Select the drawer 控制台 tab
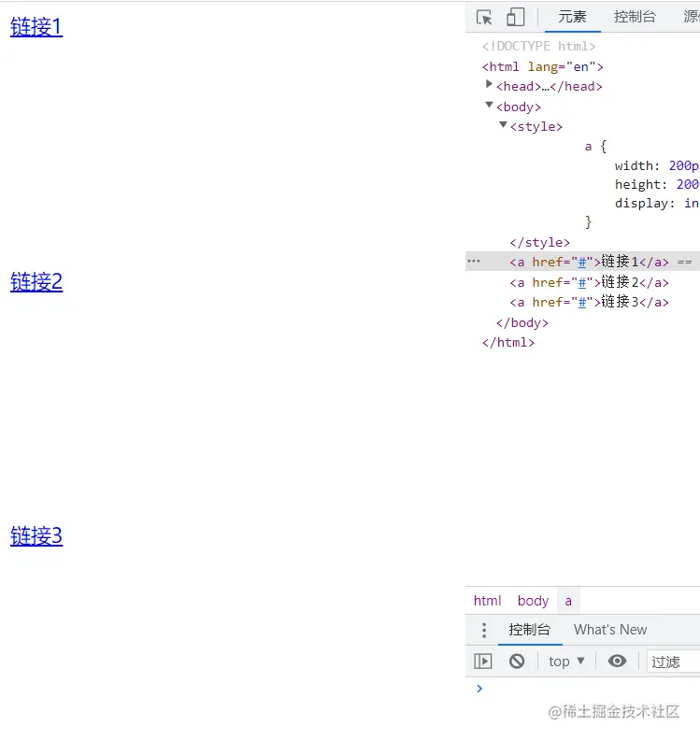 (530, 630)
